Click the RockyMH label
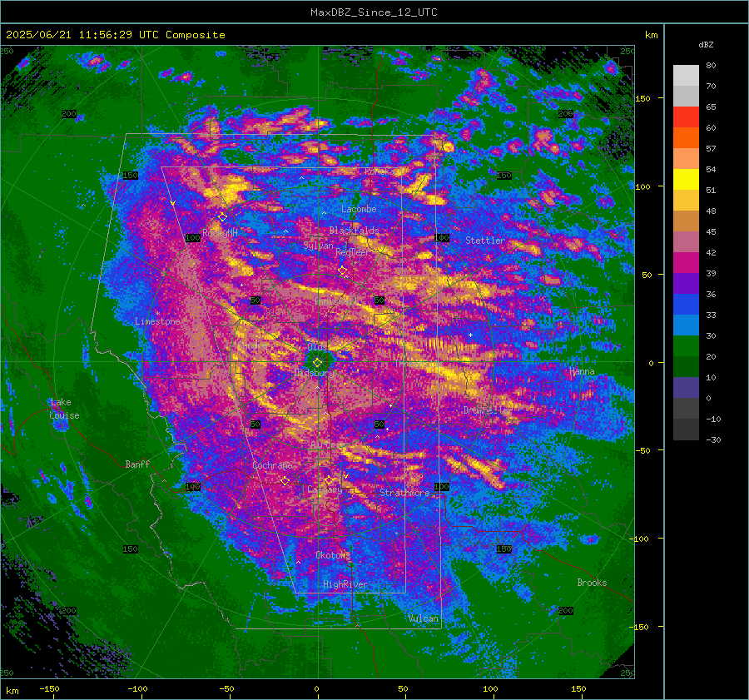Image resolution: width=749 pixels, height=700 pixels. 220,233
